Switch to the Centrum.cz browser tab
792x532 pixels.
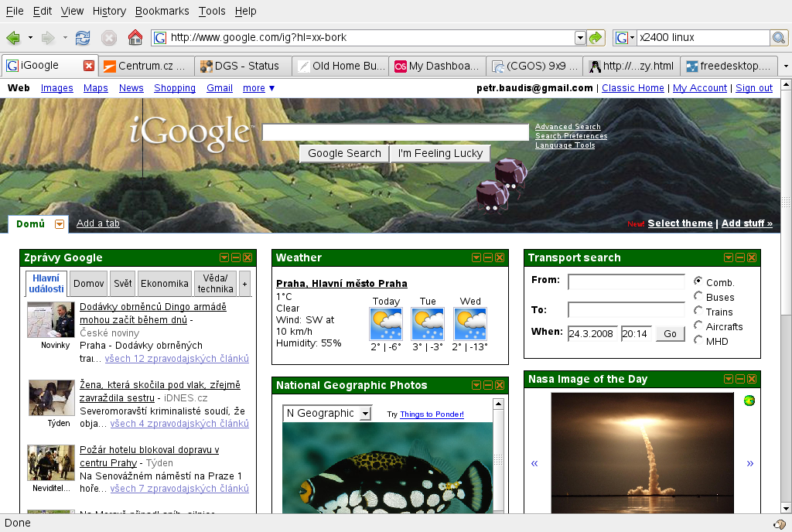click(x=146, y=66)
